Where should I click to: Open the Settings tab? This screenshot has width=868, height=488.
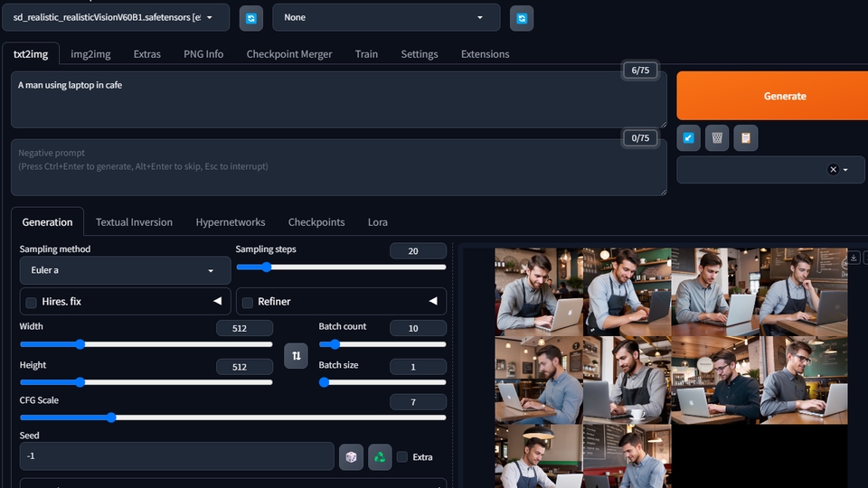419,54
